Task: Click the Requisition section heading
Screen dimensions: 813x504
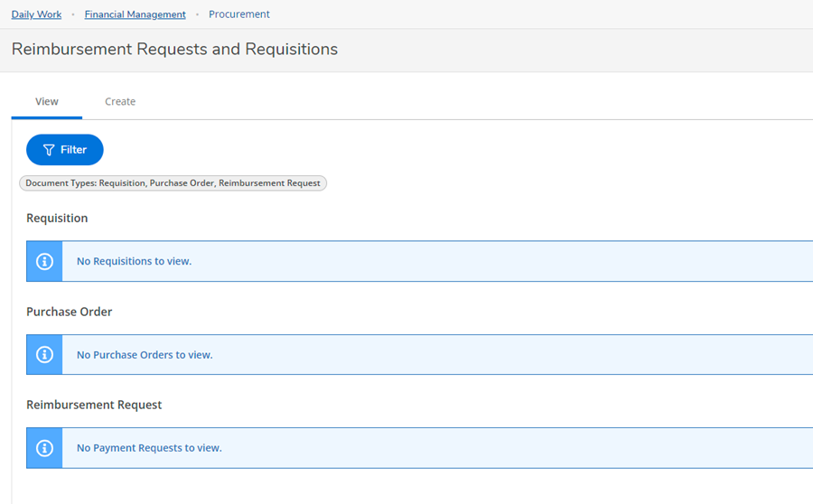Action: pos(57,219)
